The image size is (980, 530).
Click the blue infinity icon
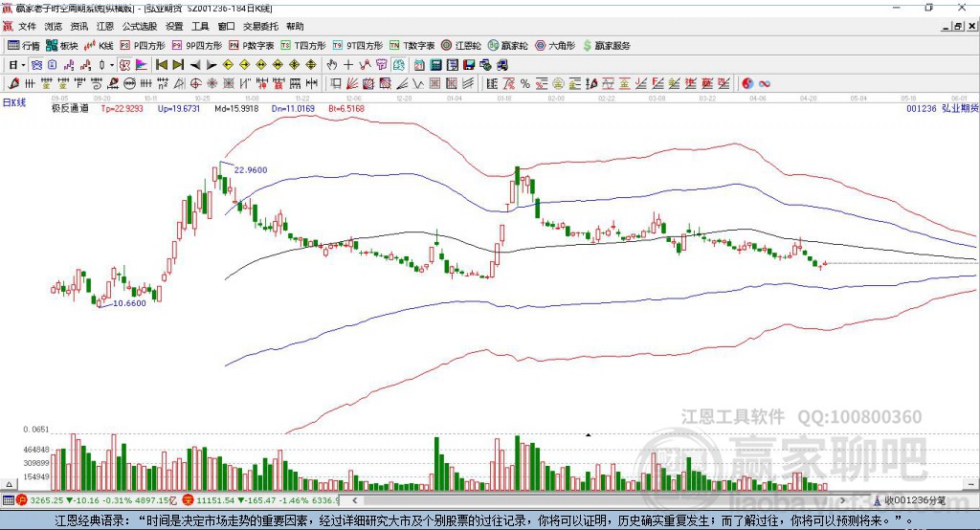(765, 84)
